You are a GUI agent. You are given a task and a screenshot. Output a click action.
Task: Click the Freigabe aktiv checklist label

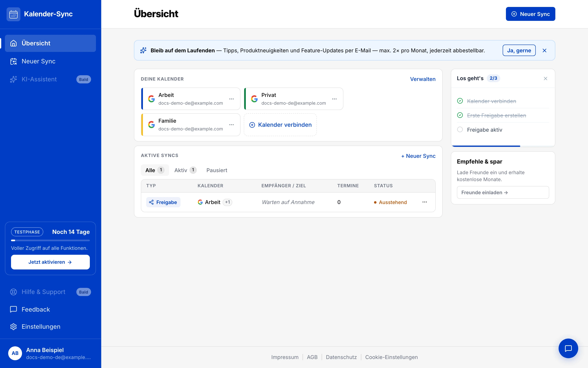click(x=484, y=130)
